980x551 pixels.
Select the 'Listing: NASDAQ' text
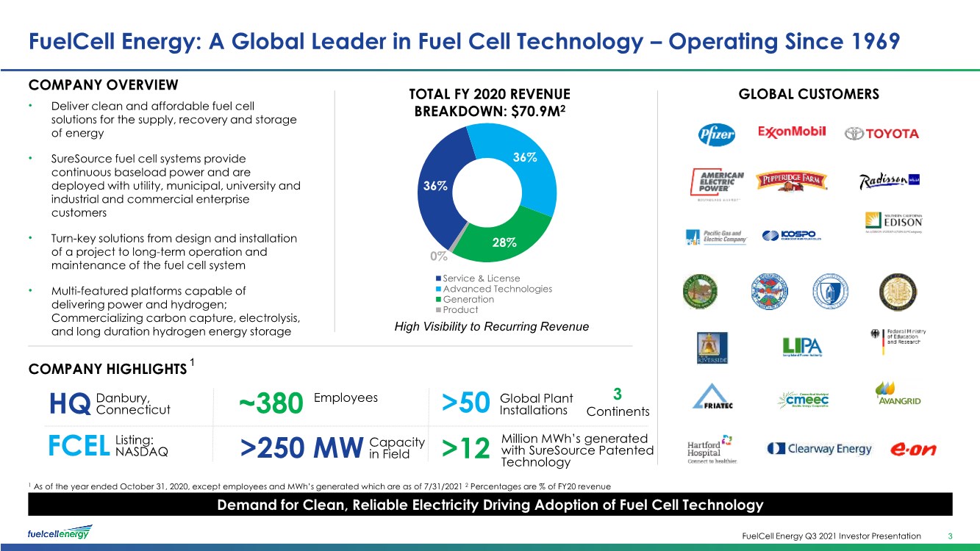(x=142, y=446)
